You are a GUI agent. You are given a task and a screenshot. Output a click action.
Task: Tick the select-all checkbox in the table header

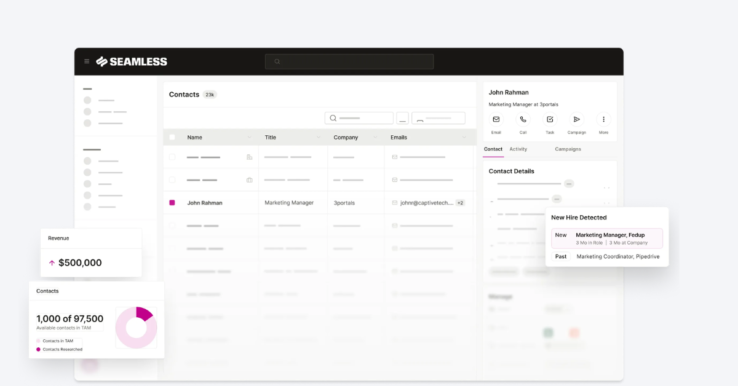[172, 137]
